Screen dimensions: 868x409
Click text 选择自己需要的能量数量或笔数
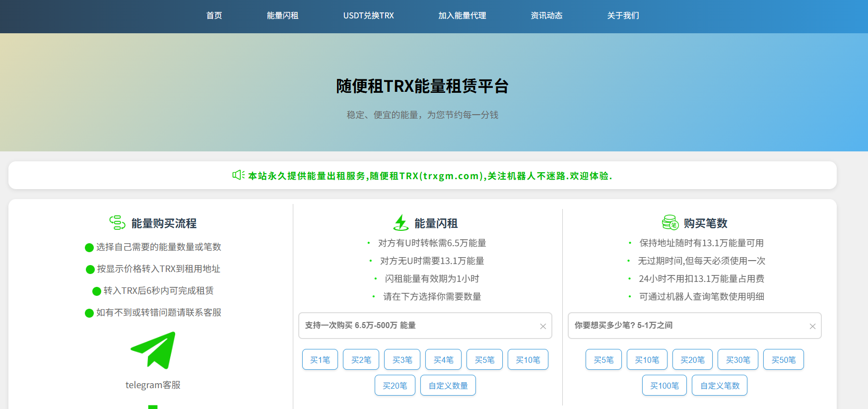coord(159,247)
